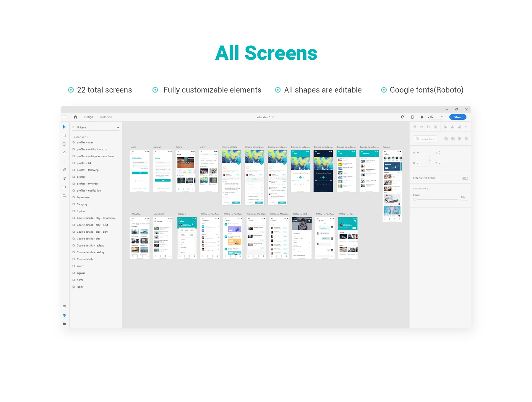
Task: Align selection to top edge
Action: 415,127
